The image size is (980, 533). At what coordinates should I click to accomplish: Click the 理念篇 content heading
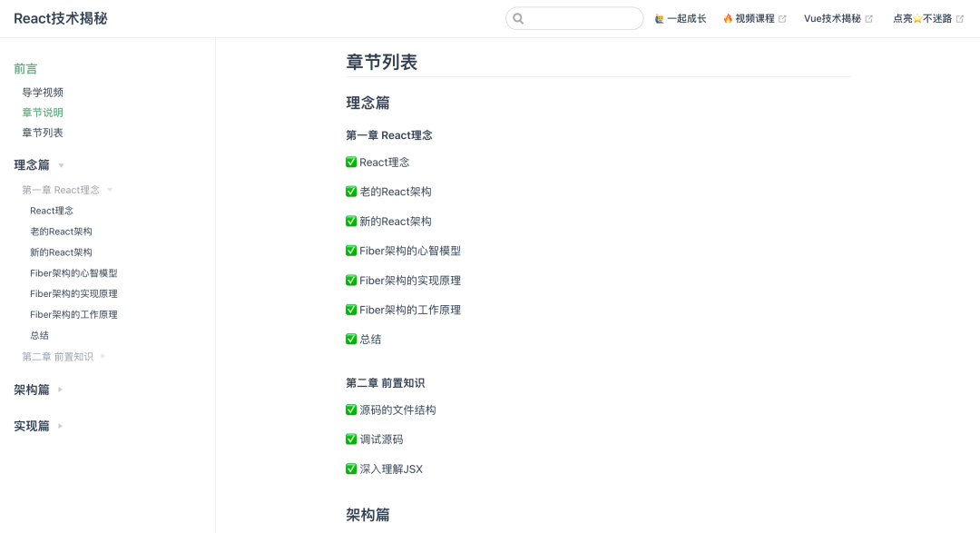(368, 103)
